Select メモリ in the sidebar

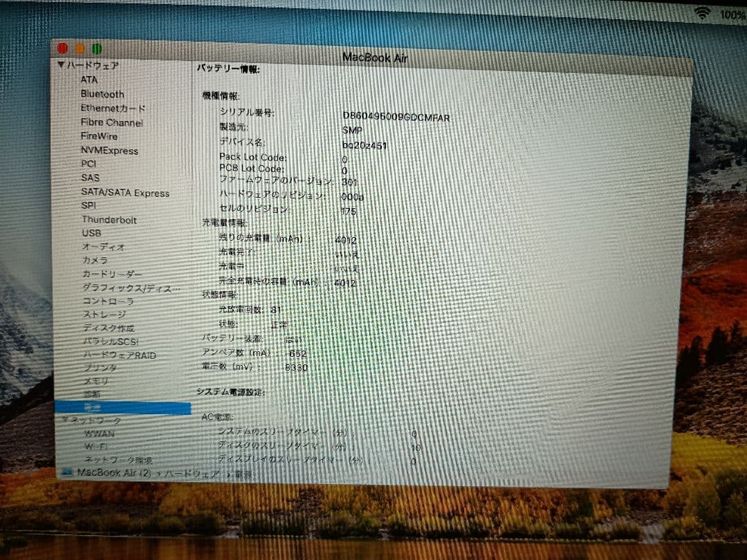[97, 381]
